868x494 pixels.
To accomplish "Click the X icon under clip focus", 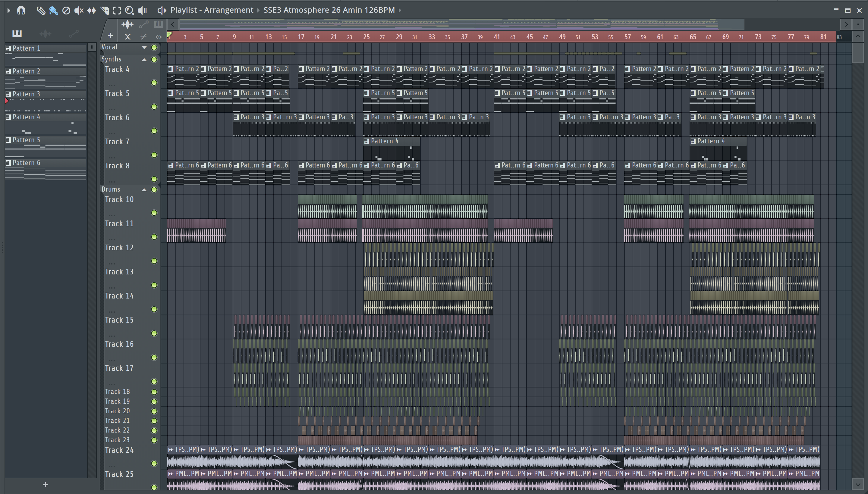I will click(127, 37).
